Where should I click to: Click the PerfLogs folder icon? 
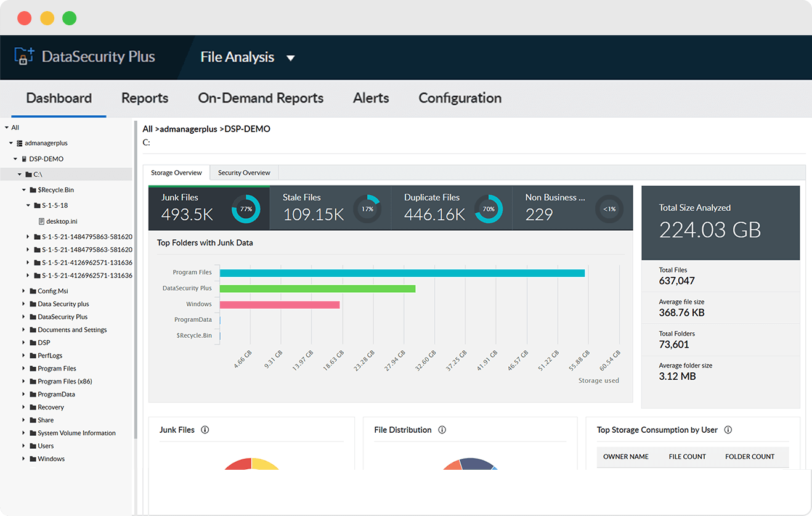pyautogui.click(x=33, y=356)
